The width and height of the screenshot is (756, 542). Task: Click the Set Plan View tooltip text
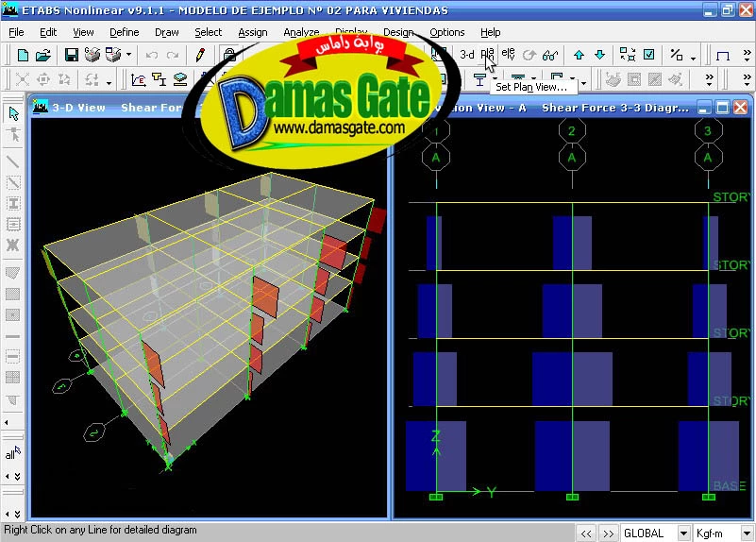(531, 87)
